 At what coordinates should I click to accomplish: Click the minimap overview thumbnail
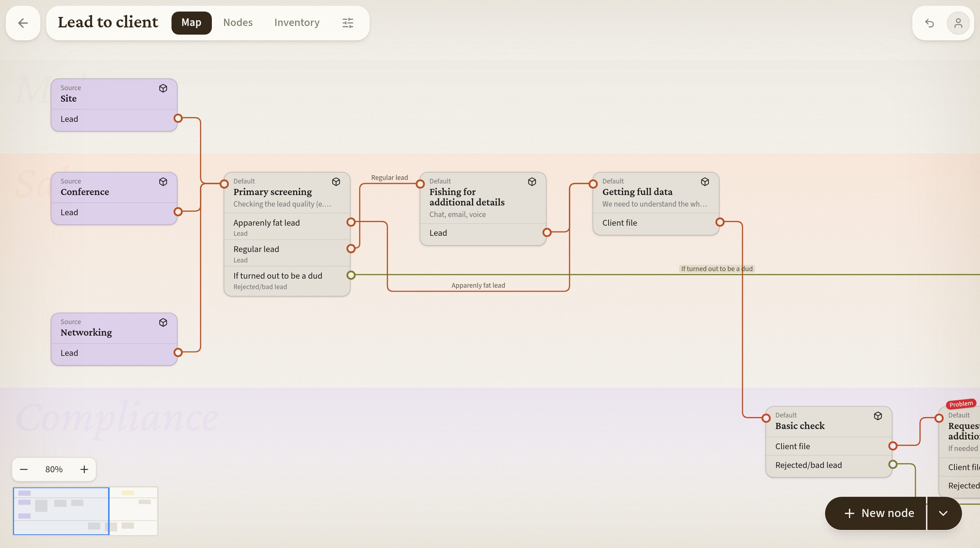coord(85,511)
